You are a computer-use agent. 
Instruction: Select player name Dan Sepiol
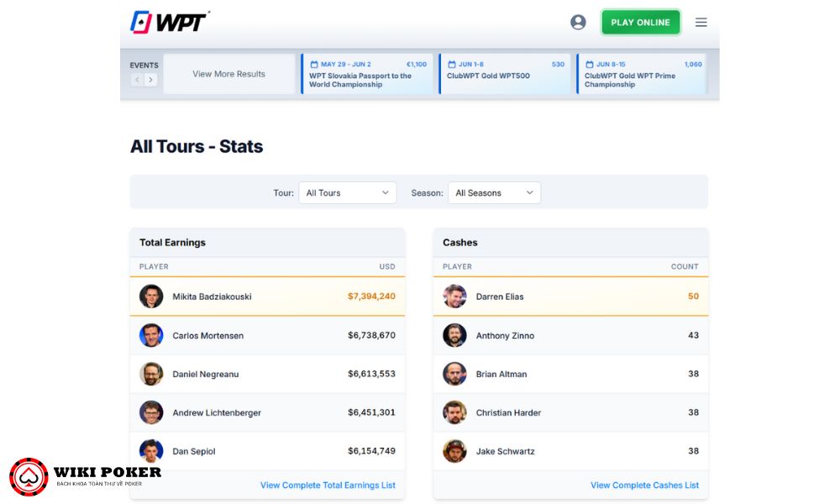pyautogui.click(x=194, y=452)
